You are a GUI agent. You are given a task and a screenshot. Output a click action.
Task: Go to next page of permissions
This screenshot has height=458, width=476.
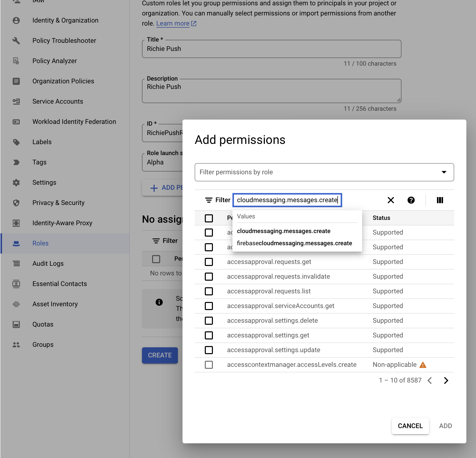pos(446,380)
